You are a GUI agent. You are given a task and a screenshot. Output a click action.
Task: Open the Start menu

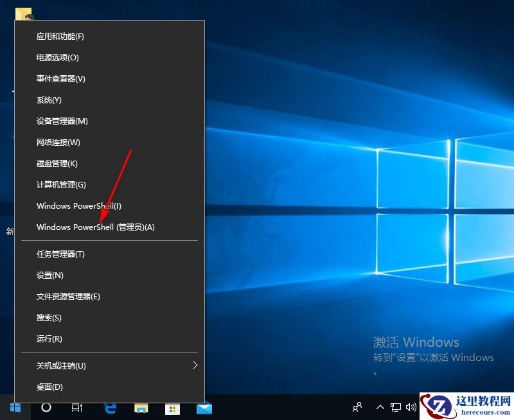(x=15, y=408)
